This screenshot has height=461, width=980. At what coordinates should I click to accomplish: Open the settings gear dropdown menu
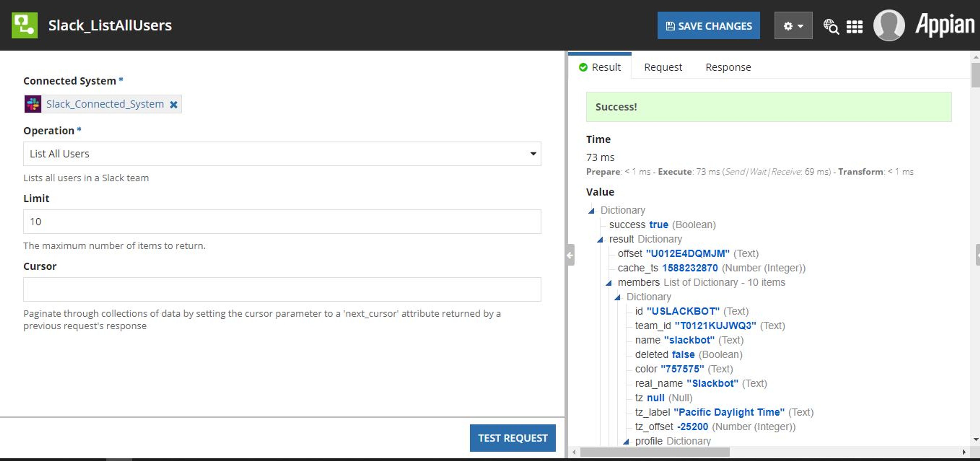[x=793, y=26]
